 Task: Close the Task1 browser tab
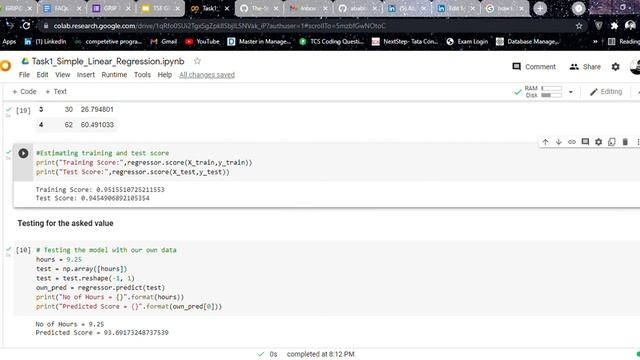(x=227, y=8)
